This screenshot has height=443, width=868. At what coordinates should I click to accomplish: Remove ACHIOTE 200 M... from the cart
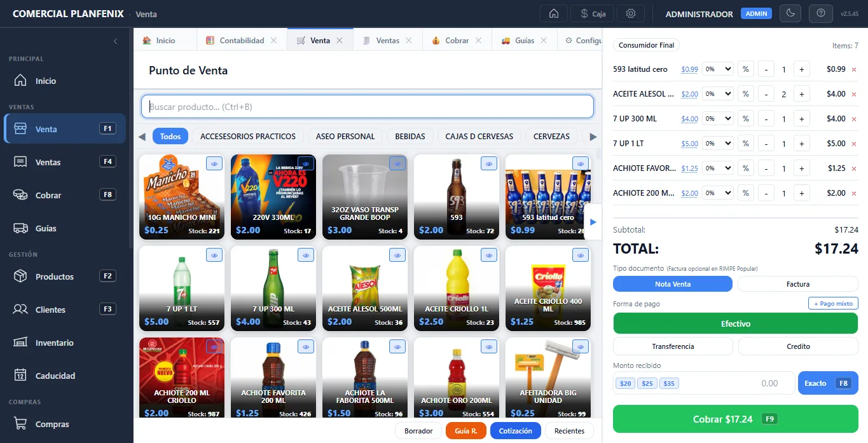[x=854, y=193]
